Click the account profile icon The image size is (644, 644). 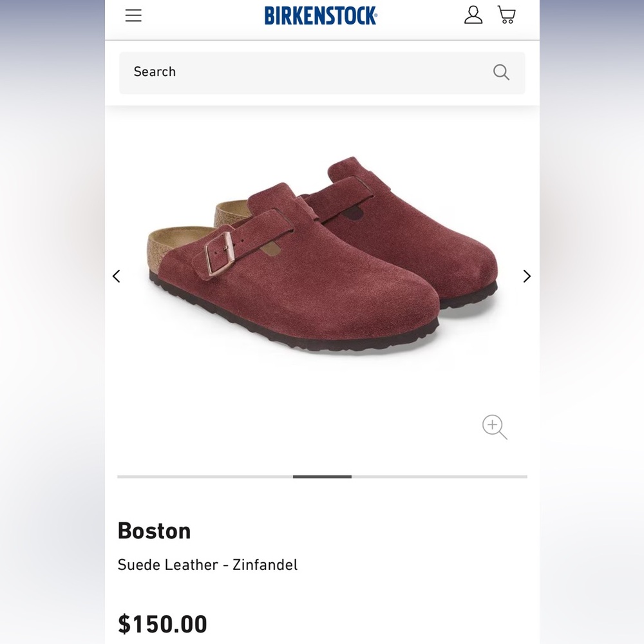tap(473, 15)
